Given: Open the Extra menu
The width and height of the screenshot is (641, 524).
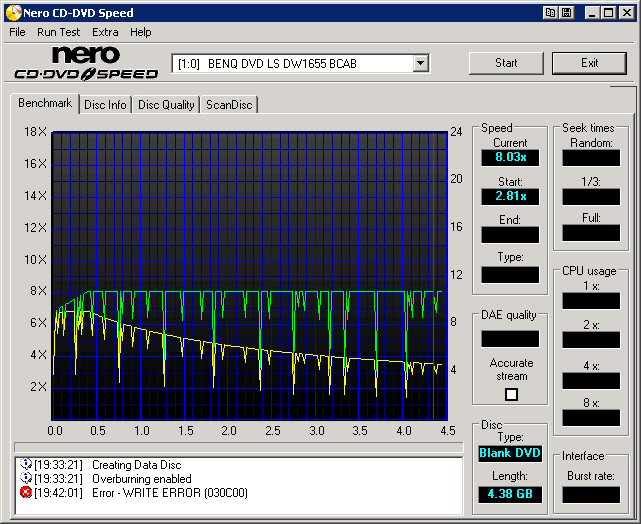Looking at the screenshot, I should tap(105, 32).
